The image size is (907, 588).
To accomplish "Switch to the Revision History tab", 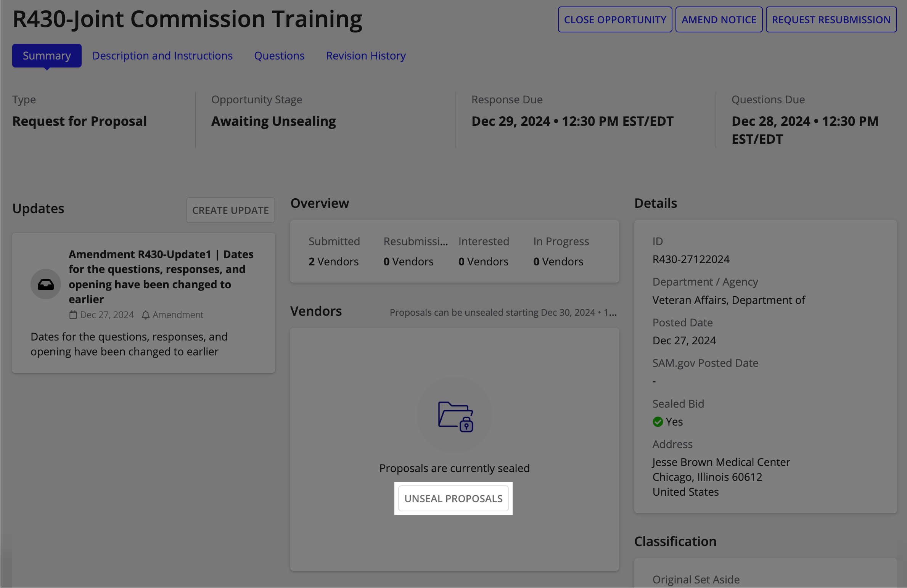I will click(x=365, y=55).
